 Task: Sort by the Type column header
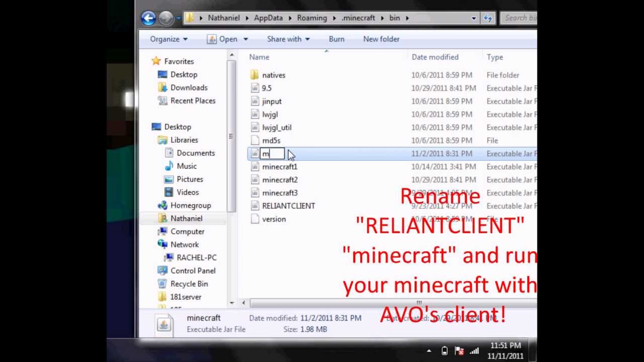click(x=495, y=57)
